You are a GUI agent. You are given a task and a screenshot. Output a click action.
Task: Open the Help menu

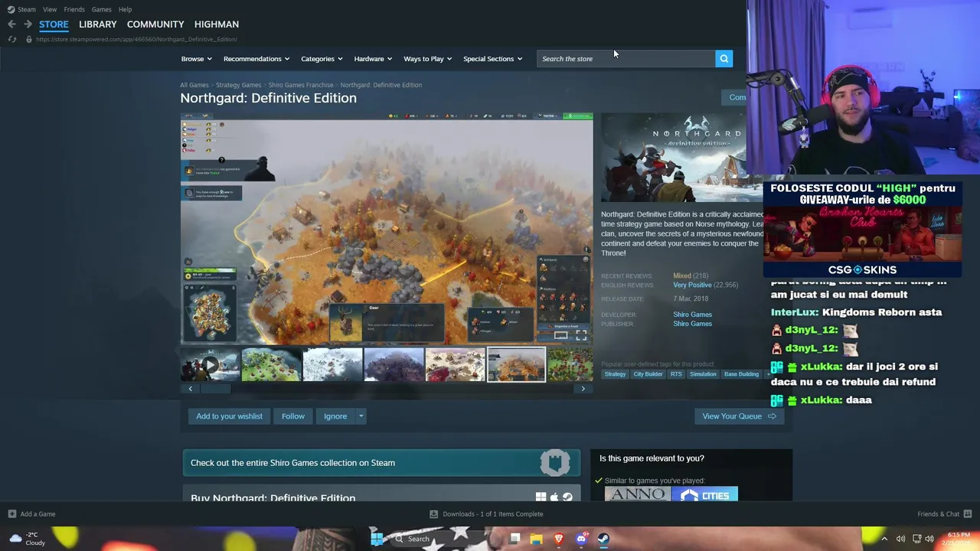(125, 9)
